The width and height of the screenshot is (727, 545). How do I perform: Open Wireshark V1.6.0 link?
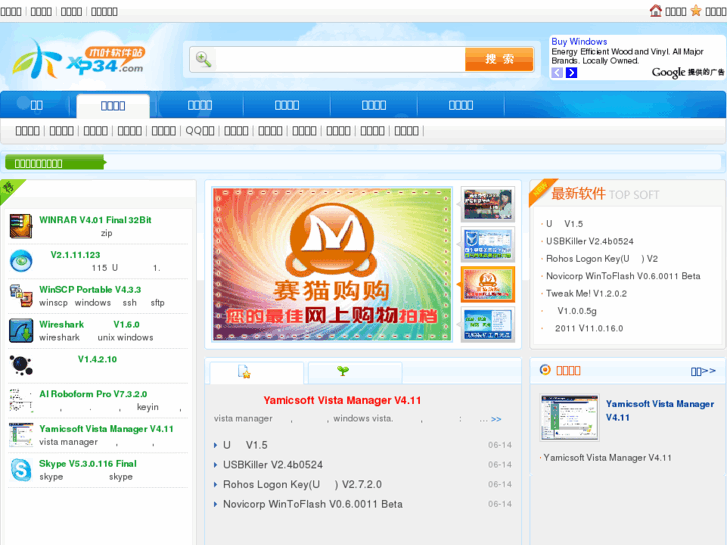(89, 324)
